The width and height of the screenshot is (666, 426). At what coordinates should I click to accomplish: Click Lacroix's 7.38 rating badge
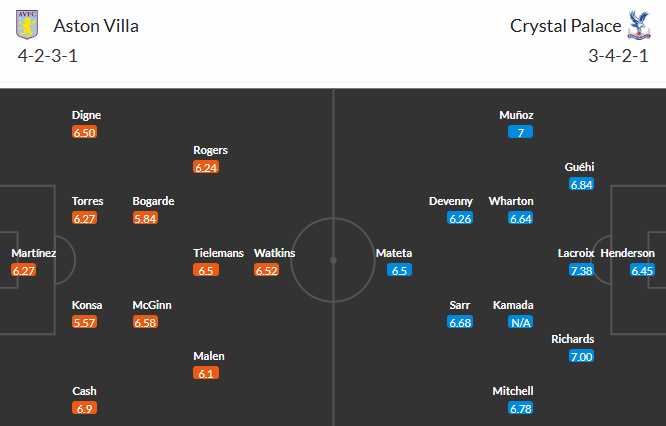(x=581, y=270)
